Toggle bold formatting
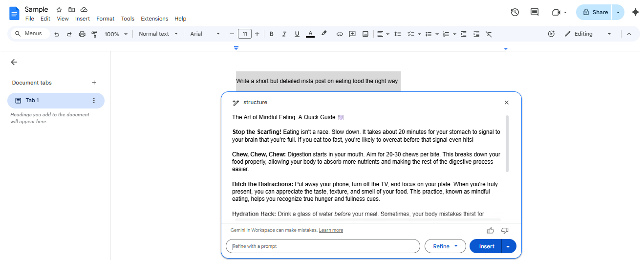The image size is (644, 261). coord(271,34)
